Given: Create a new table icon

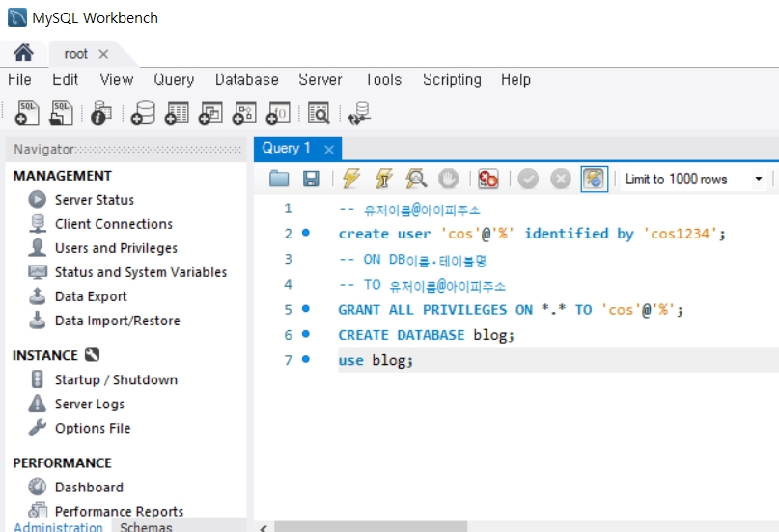Looking at the screenshot, I should 177,113.
